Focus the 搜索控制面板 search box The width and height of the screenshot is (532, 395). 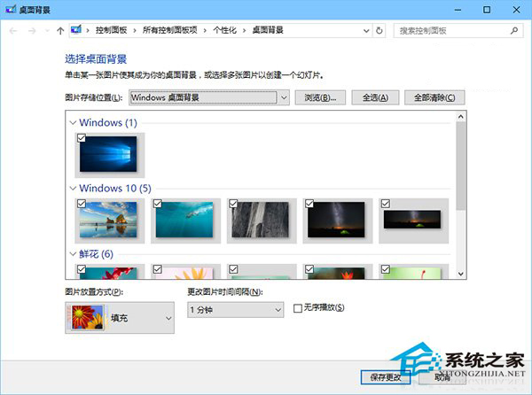point(458,31)
